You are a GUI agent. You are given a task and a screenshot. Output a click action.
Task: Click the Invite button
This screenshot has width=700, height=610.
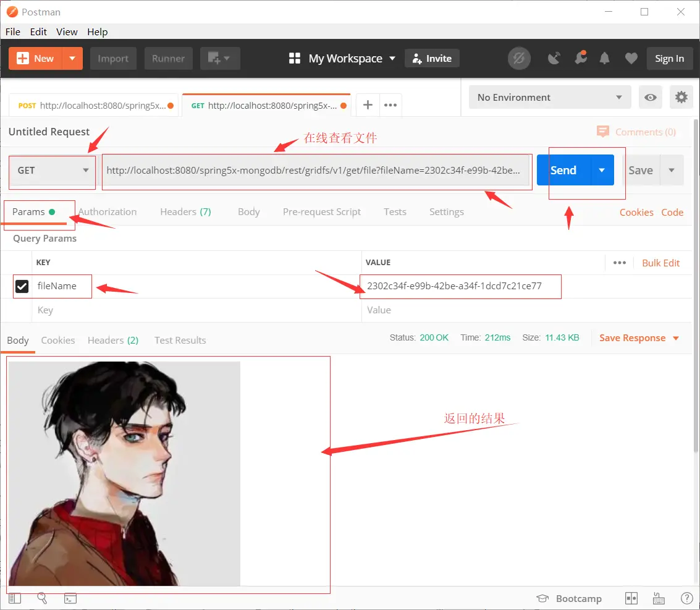[x=432, y=59]
